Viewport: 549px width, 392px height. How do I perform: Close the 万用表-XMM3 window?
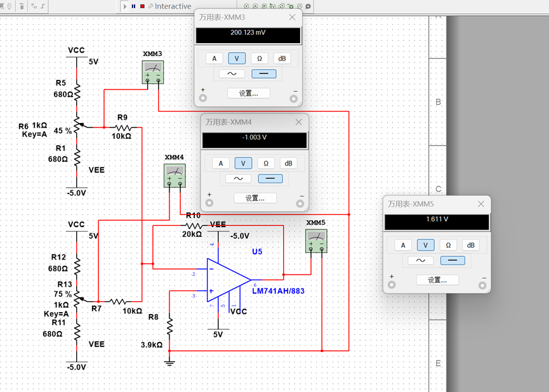click(292, 17)
